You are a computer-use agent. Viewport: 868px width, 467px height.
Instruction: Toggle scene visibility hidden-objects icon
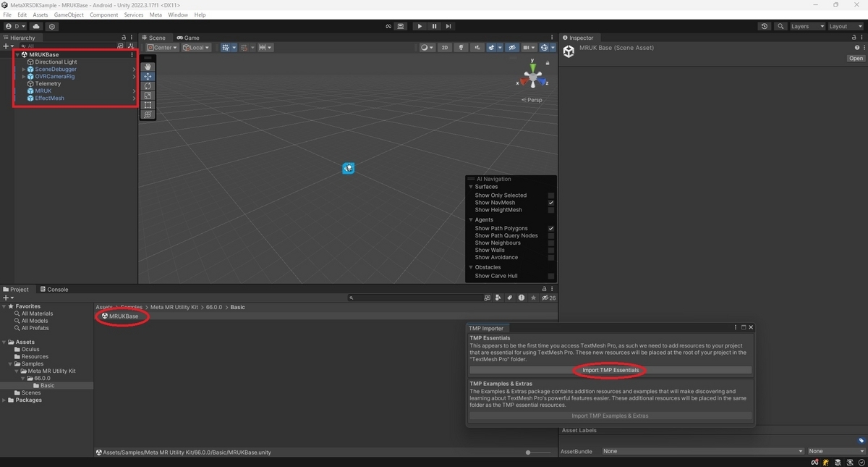point(512,48)
